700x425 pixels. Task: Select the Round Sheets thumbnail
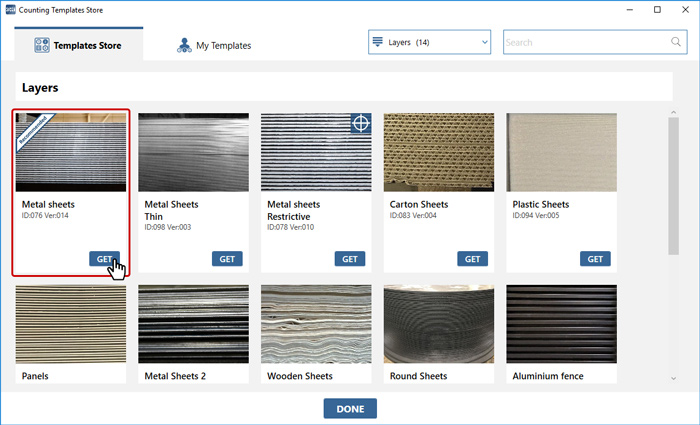(438, 325)
